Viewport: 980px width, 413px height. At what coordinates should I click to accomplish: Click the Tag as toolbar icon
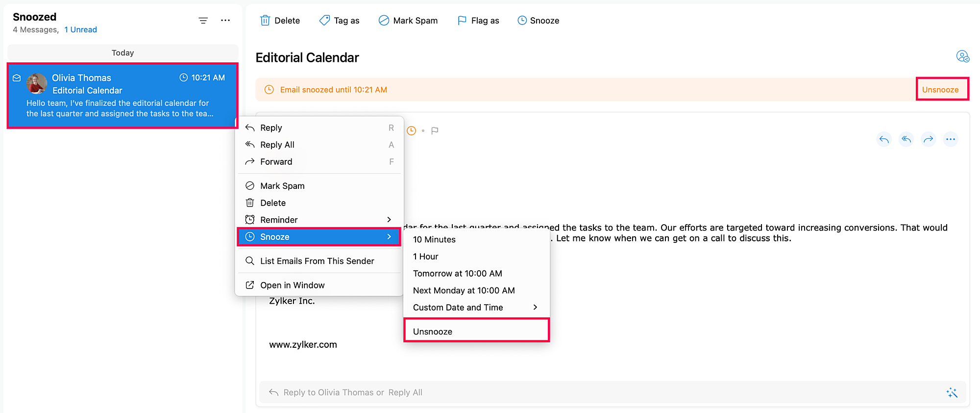pyautogui.click(x=324, y=21)
